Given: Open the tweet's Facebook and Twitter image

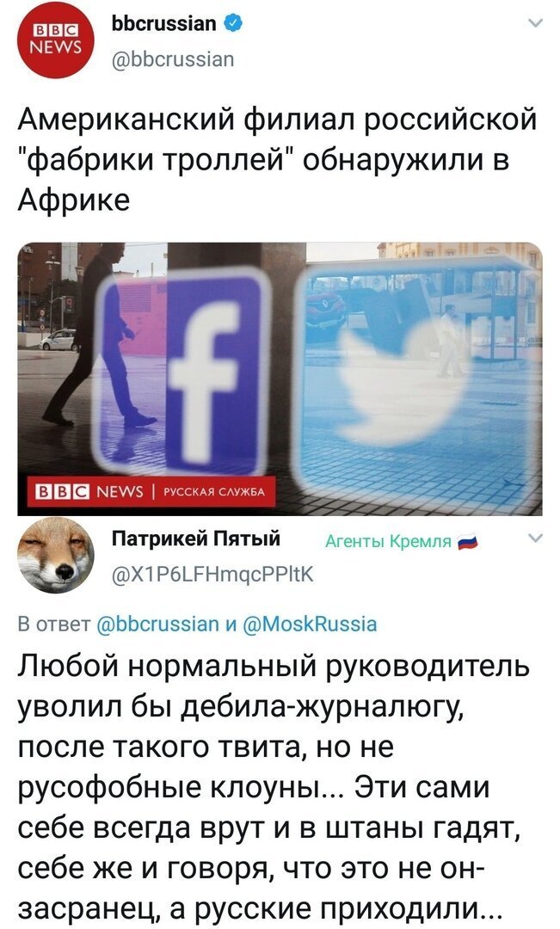Looking at the screenshot, I should [x=280, y=378].
